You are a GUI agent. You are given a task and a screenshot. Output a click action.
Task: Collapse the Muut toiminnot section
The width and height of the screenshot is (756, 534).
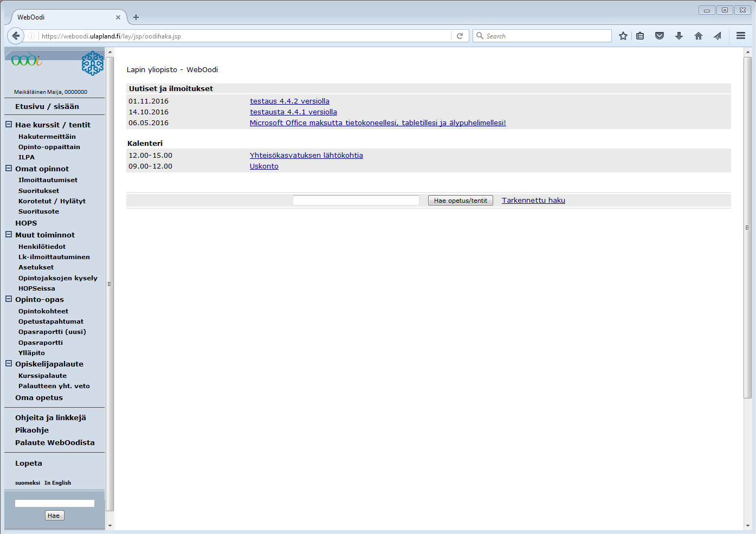pos(9,234)
